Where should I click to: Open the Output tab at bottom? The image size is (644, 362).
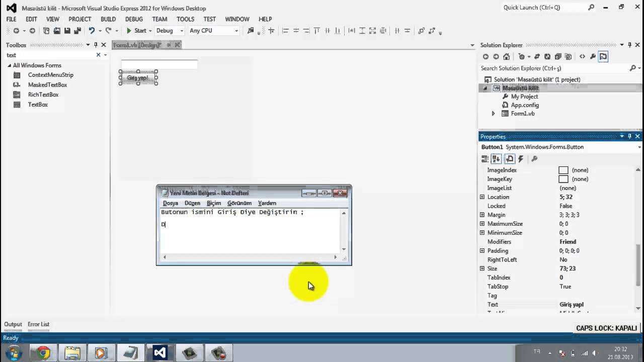pos(13,324)
